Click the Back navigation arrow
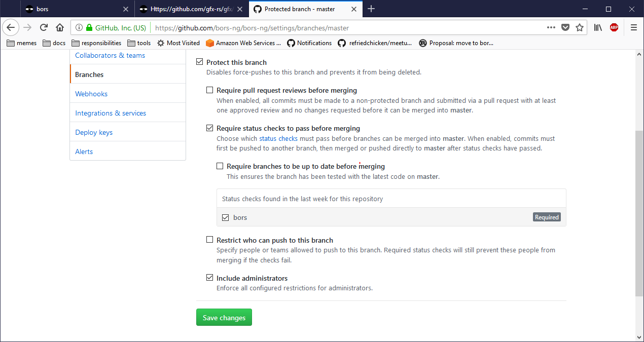644x342 pixels. point(11,28)
